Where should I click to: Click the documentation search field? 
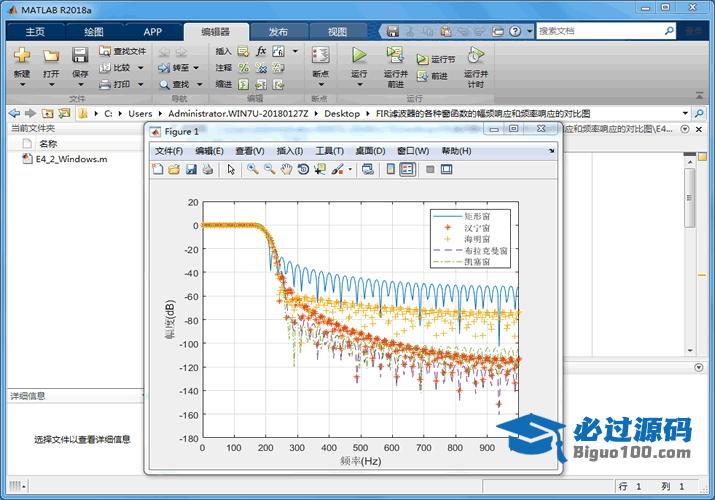coord(600,31)
